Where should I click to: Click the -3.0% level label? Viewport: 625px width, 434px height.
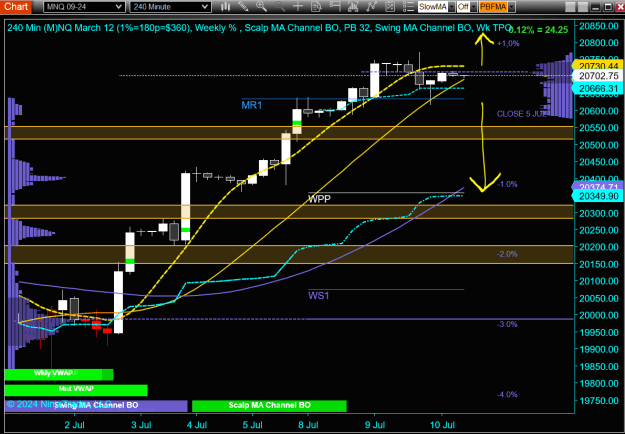tap(507, 324)
